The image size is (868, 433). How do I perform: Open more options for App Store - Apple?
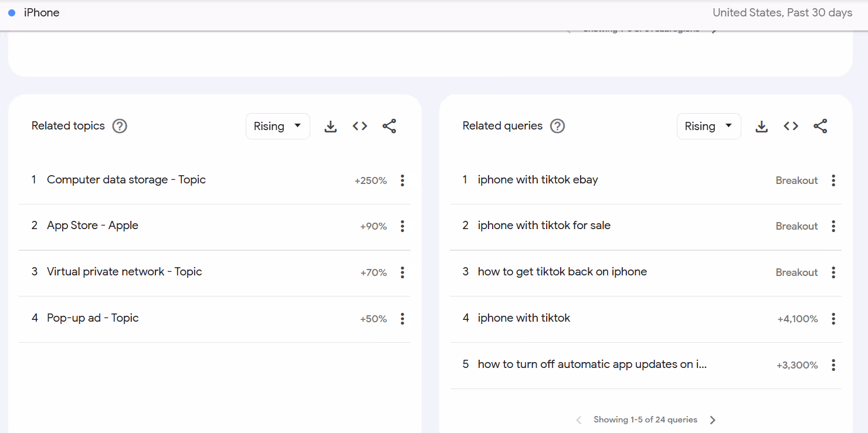pos(402,226)
